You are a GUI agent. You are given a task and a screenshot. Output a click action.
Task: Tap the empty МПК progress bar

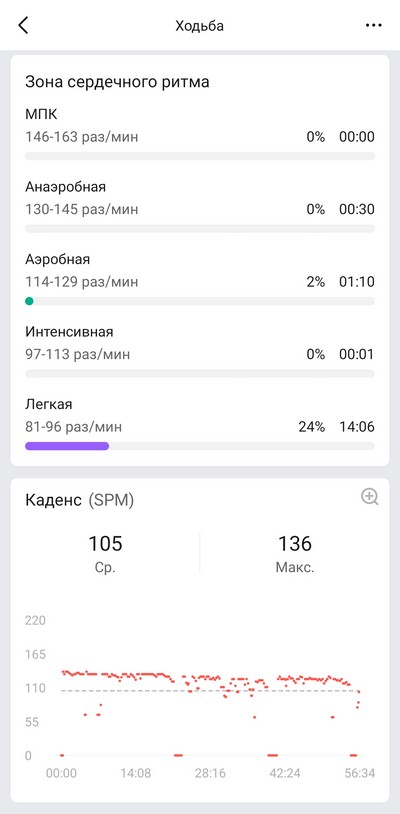pyautogui.click(x=200, y=156)
